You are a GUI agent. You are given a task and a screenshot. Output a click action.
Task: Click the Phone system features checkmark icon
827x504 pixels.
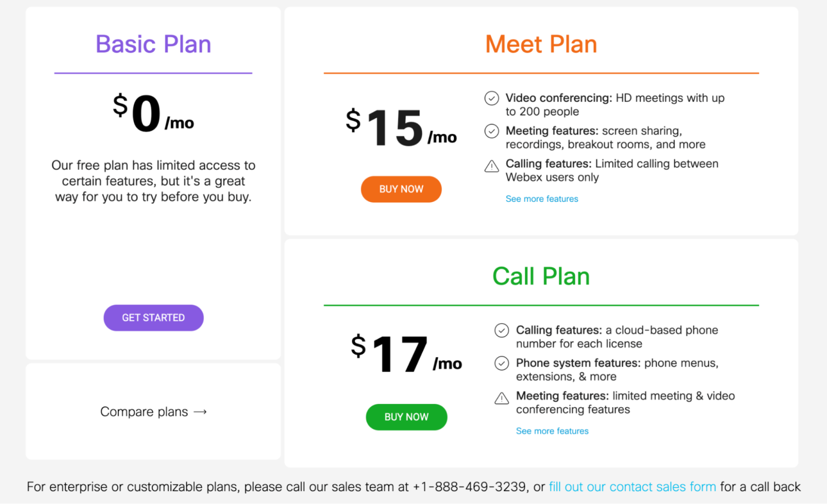click(x=502, y=364)
